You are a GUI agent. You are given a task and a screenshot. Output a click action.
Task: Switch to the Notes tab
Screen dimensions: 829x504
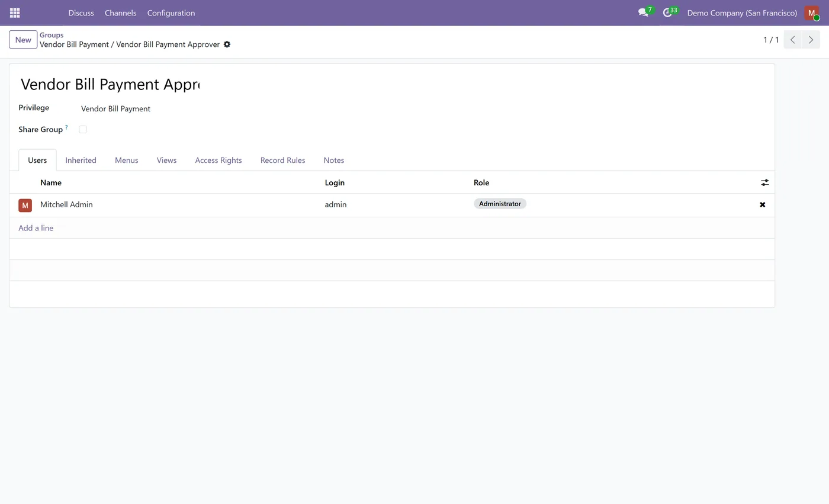point(333,160)
